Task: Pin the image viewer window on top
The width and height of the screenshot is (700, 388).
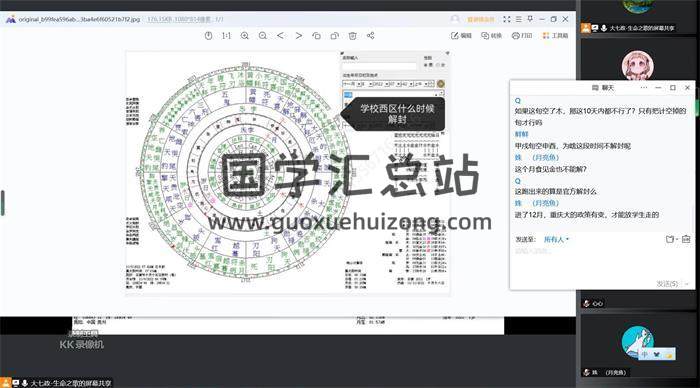Action: [530, 19]
